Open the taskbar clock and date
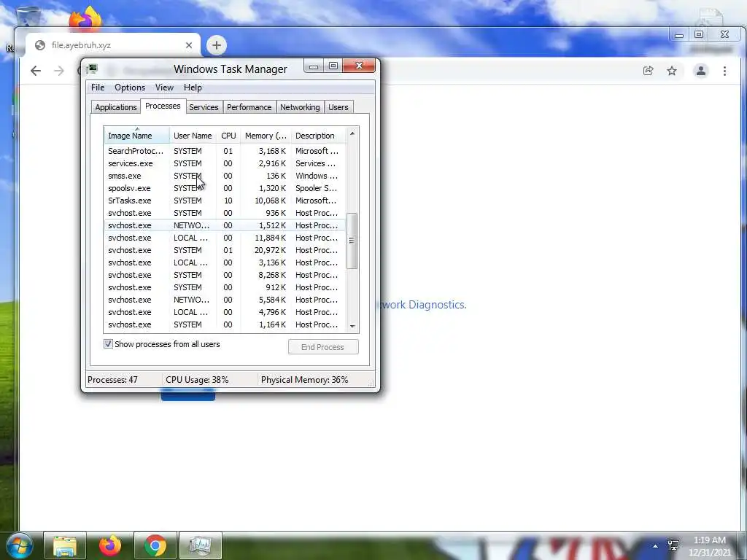The image size is (747, 560). (x=709, y=546)
